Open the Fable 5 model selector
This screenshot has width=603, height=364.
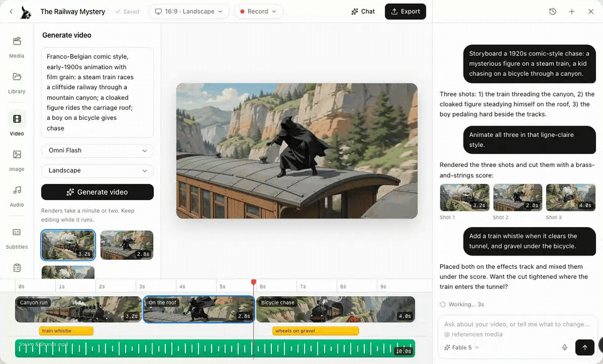point(462,348)
